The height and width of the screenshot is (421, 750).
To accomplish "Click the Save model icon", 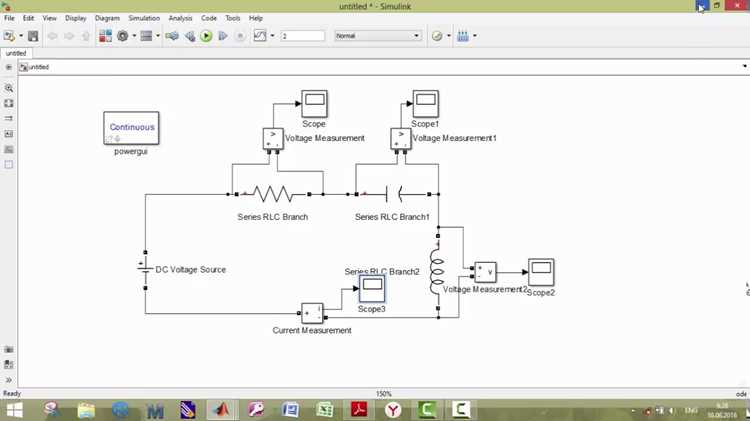I will click(x=33, y=36).
